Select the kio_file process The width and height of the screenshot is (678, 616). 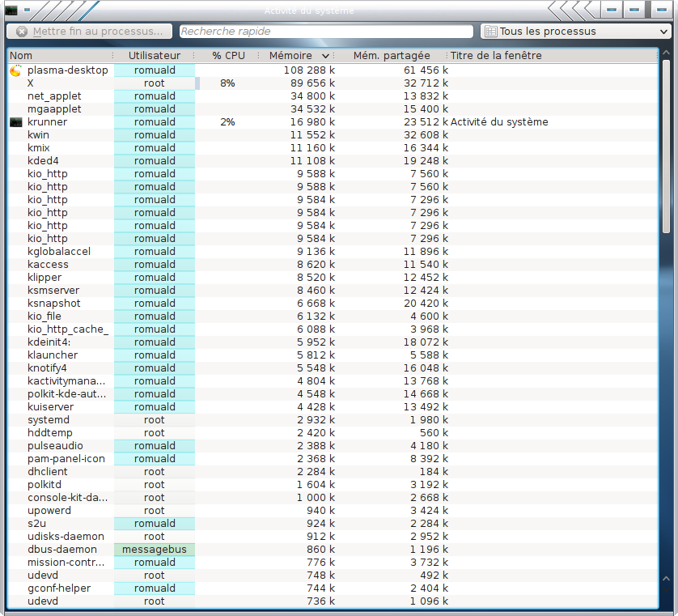click(44, 316)
